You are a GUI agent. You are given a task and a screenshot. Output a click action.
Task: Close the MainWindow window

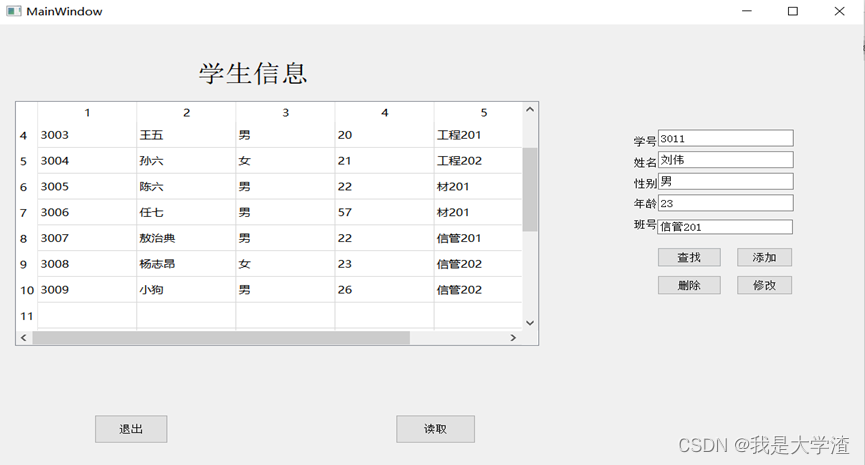(x=839, y=11)
